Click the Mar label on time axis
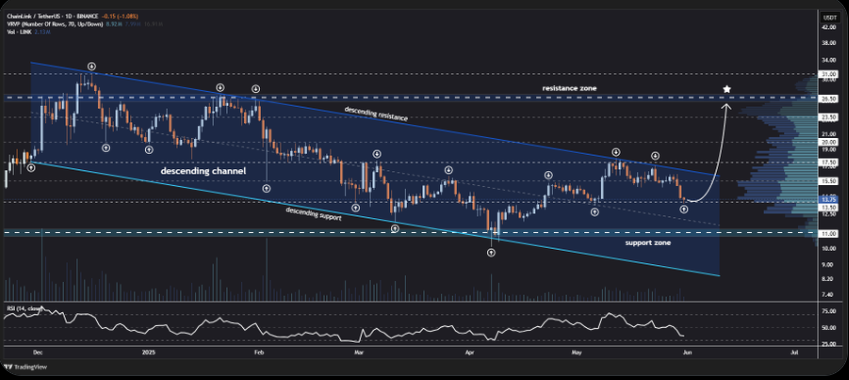The image size is (849, 380). [358, 353]
